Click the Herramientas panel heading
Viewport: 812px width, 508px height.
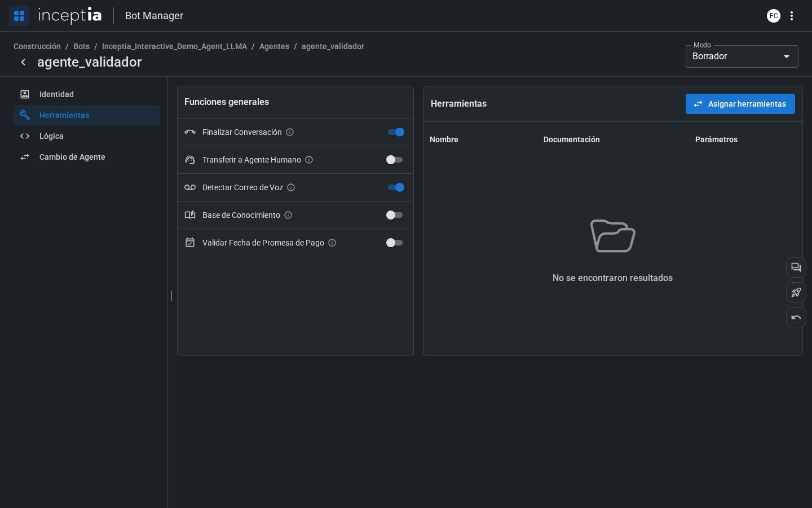458,104
